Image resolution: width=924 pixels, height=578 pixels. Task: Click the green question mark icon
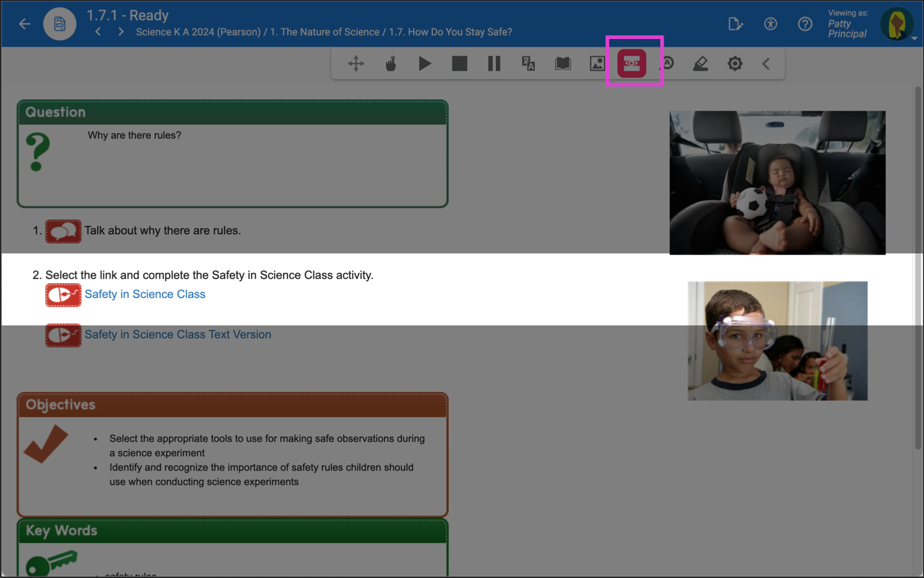38,152
